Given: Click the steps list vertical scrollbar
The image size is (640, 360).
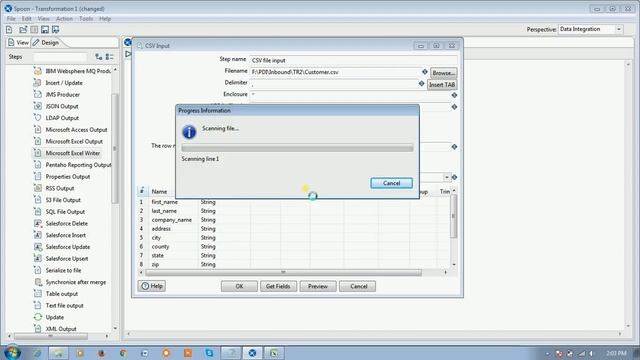Looking at the screenshot, I should tap(115, 149).
